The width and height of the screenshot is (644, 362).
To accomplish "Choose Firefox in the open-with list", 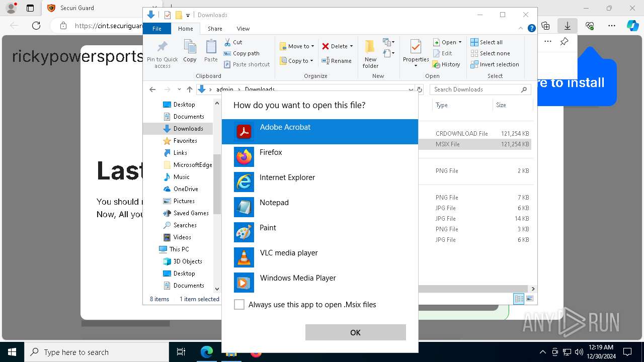I will coord(320,157).
